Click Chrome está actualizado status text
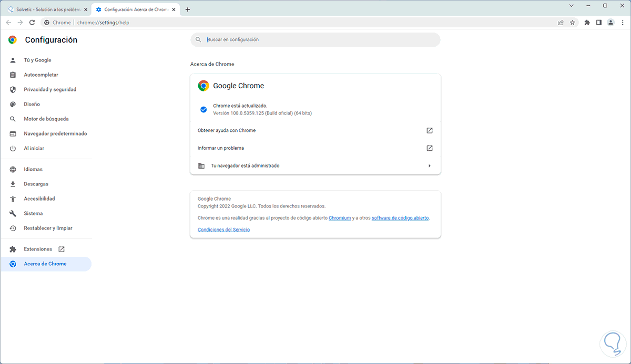The image size is (631, 364). pyautogui.click(x=240, y=106)
